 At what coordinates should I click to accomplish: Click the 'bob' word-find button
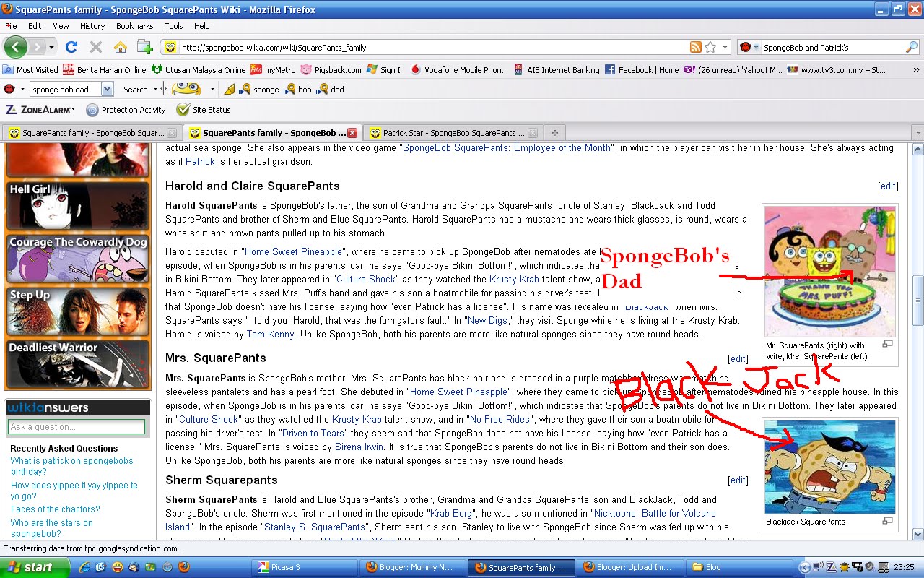point(299,90)
